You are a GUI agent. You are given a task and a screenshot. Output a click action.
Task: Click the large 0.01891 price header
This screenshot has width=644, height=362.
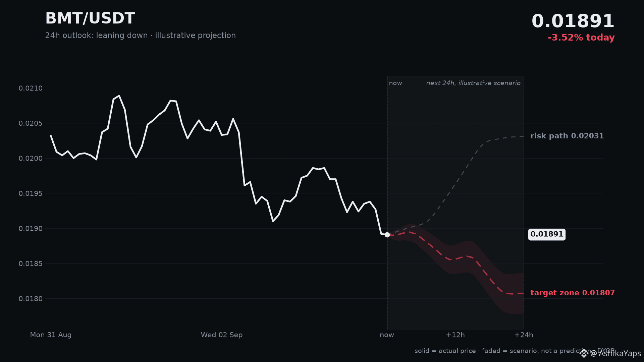point(573,21)
